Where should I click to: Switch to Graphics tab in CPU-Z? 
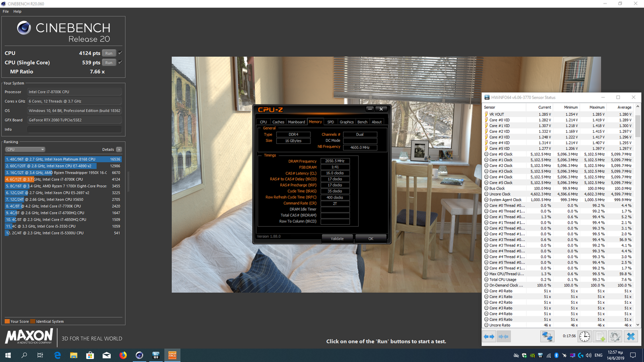coord(347,122)
